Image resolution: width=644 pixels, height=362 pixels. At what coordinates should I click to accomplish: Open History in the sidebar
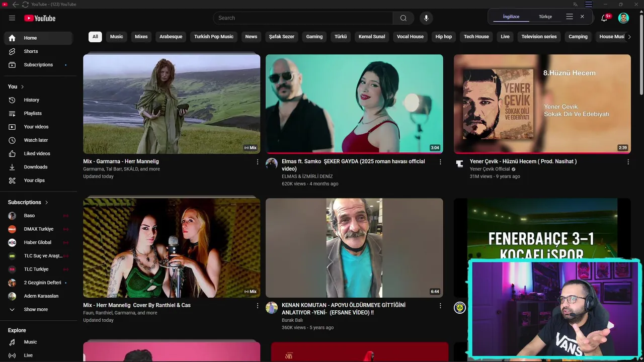pos(38,100)
